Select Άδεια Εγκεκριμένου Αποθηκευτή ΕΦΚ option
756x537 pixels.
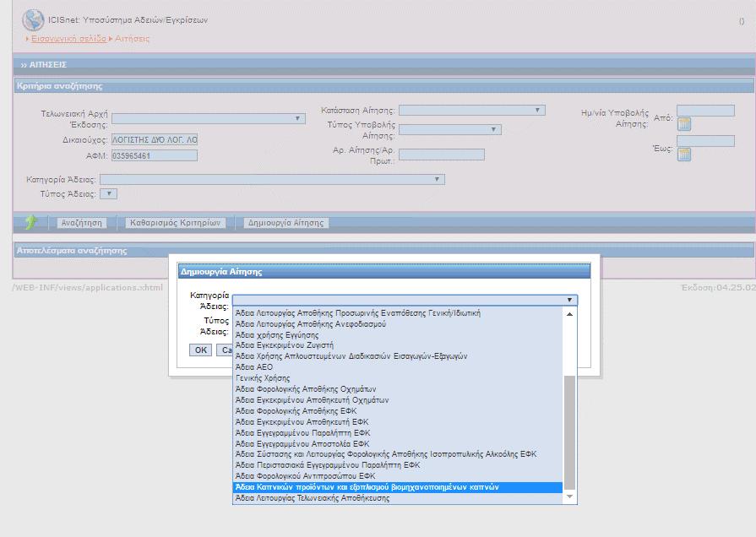(397, 422)
